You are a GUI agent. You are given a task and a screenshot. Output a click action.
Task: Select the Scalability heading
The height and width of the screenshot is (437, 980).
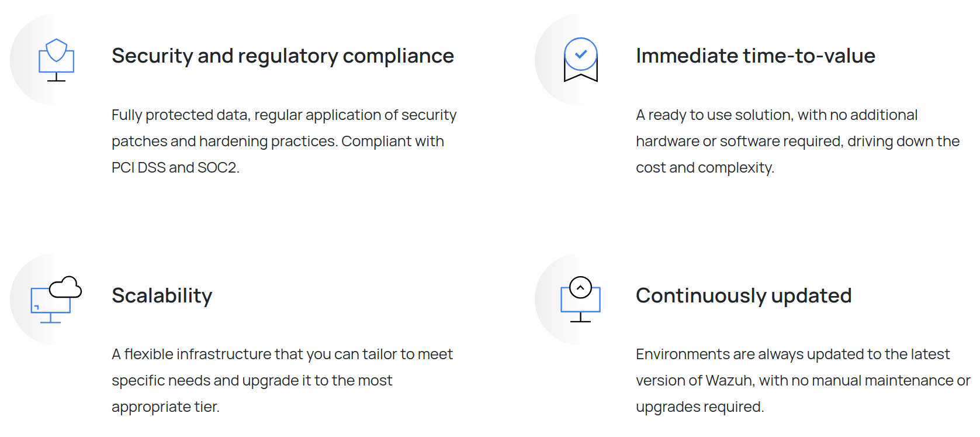(162, 296)
